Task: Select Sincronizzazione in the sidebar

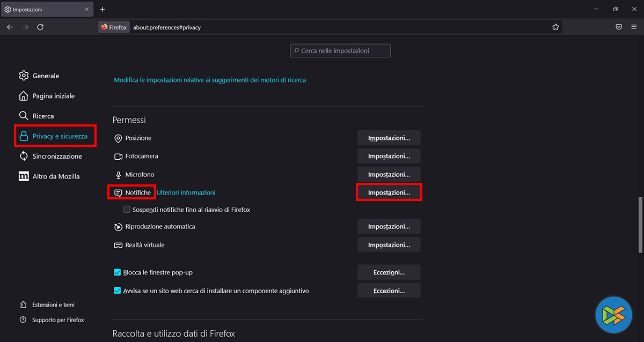Action: coord(57,157)
